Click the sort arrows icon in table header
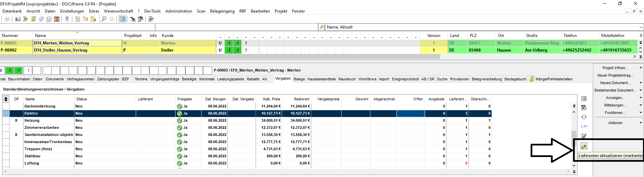Screen dimensions: 644x177 [x=6, y=99]
